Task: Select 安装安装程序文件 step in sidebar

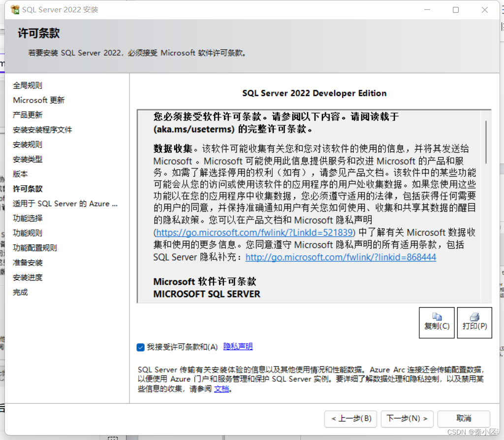Action: pos(42,130)
